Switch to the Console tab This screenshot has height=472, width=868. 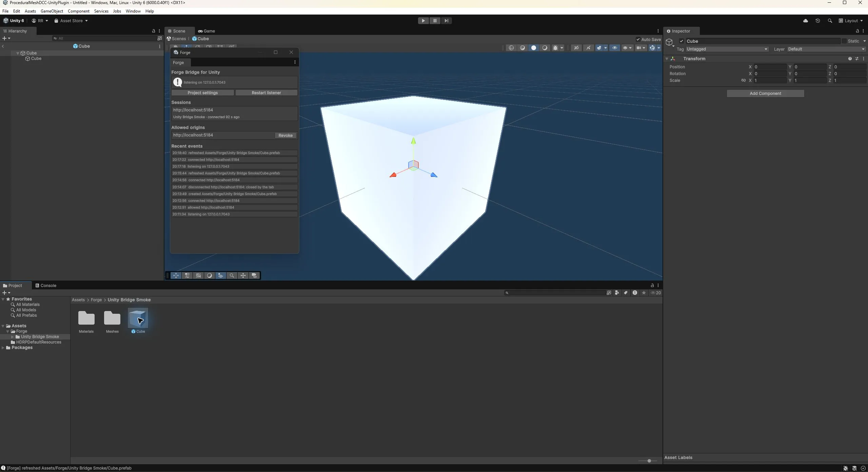[x=46, y=286]
